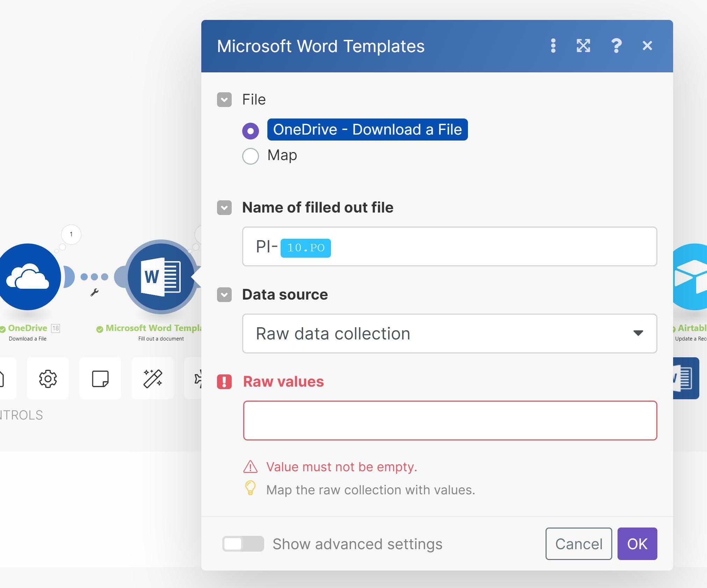Collapse the Data source section chevron
The width and height of the screenshot is (707, 588).
[224, 295]
